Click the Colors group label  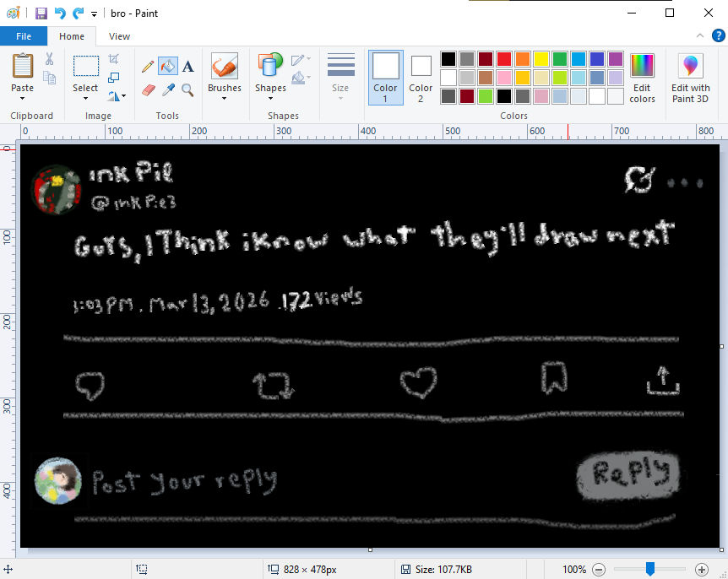click(514, 116)
